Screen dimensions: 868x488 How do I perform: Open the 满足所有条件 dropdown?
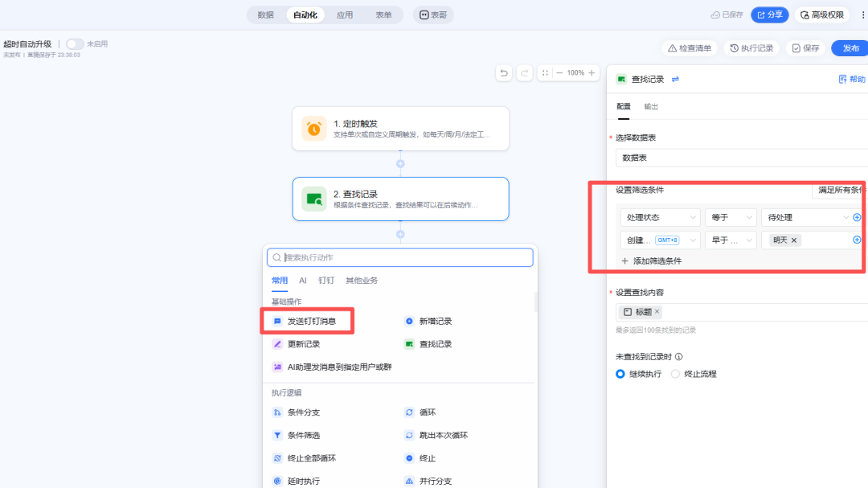[839, 190]
